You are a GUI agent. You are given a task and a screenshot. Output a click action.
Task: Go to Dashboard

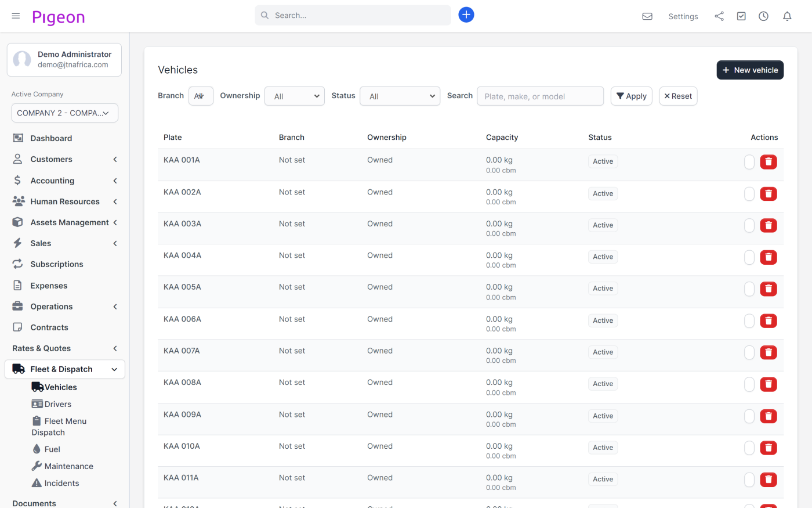tap(65, 138)
